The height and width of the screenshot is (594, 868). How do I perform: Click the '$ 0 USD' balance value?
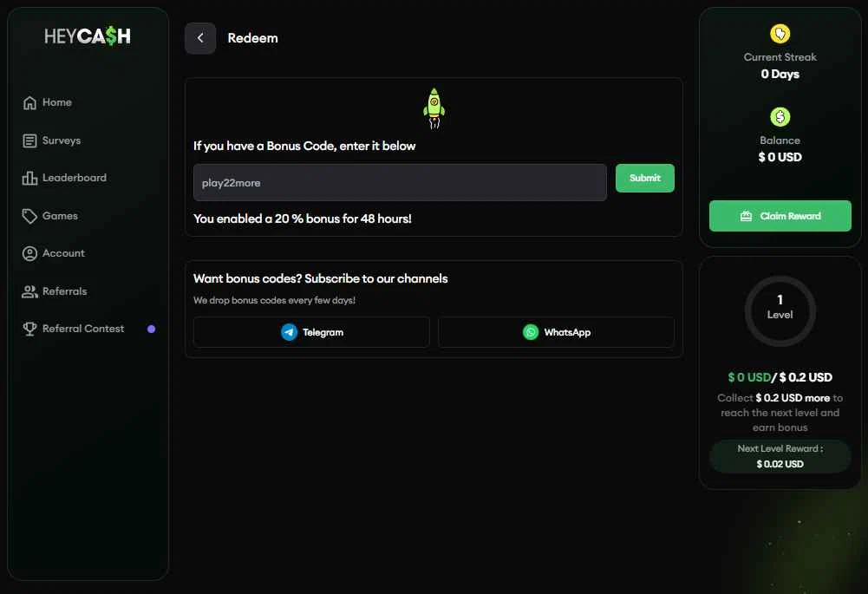(780, 157)
